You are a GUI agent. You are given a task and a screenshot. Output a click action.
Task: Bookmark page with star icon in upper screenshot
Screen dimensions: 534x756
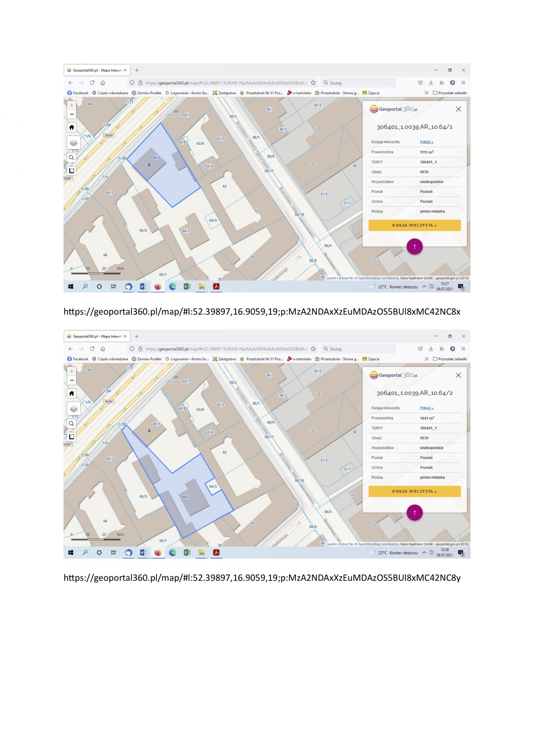pos(313,83)
